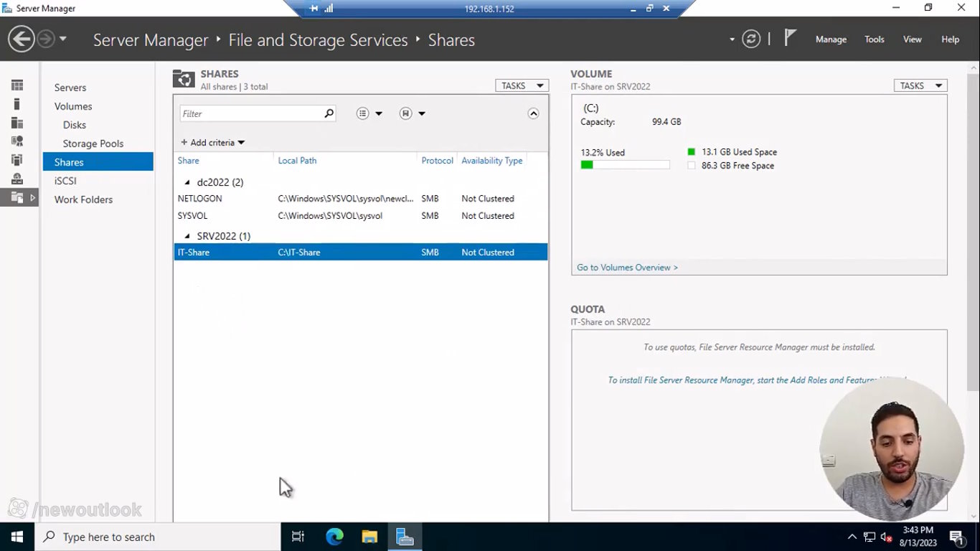Open the Help menu
This screenshot has height=551, width=980.
tap(951, 39)
